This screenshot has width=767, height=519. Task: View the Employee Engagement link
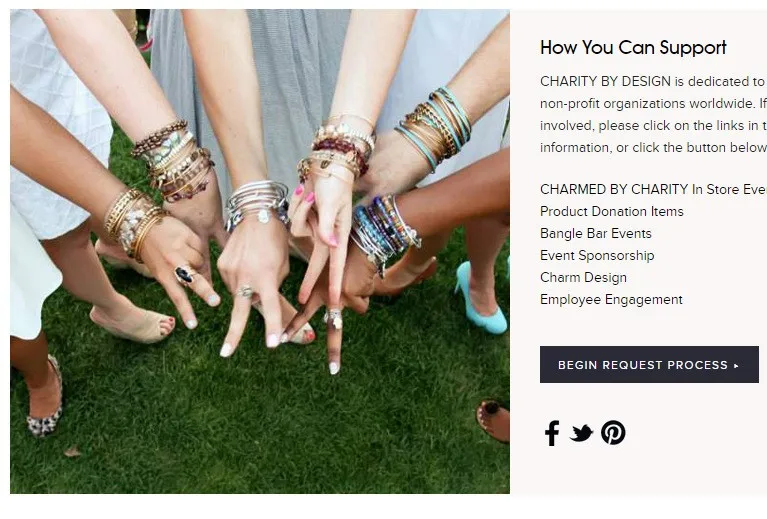pyautogui.click(x=611, y=299)
